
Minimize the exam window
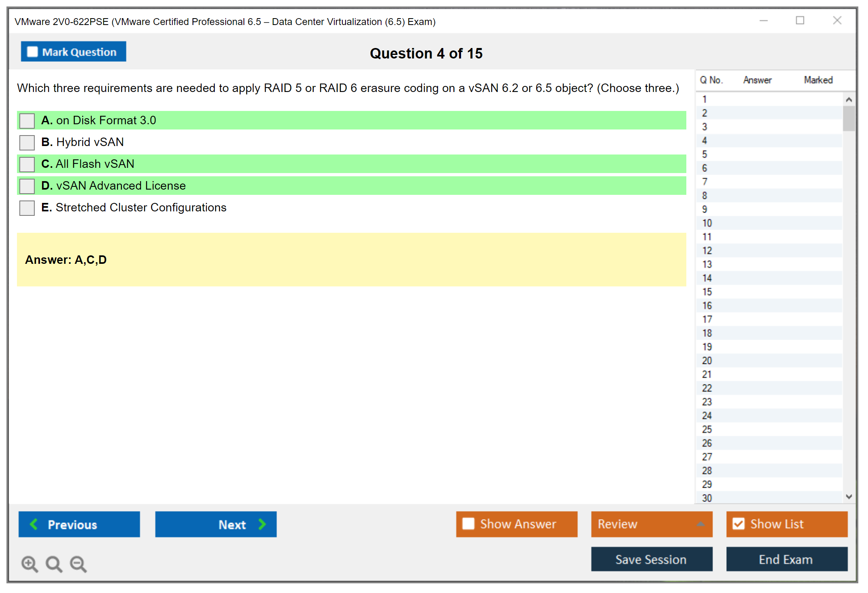tap(763, 21)
